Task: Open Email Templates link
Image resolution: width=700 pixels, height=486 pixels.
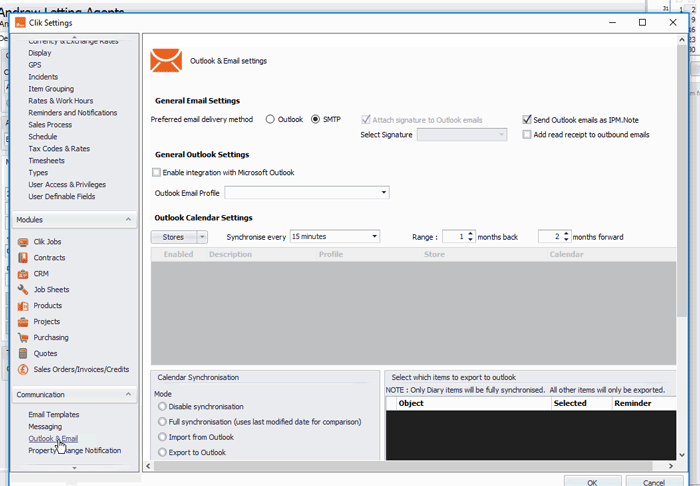Action: pyautogui.click(x=54, y=415)
